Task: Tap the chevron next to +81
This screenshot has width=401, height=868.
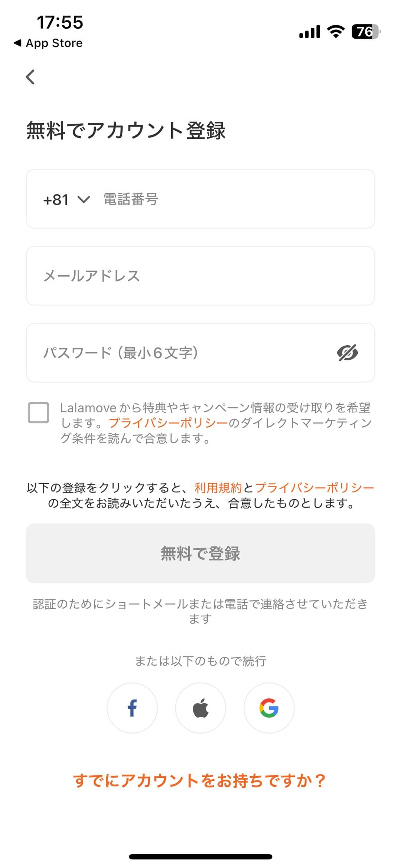Action: point(84,200)
